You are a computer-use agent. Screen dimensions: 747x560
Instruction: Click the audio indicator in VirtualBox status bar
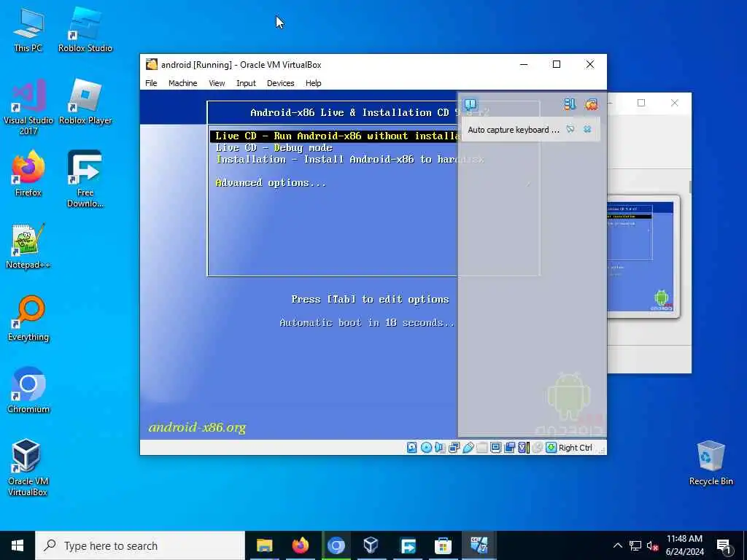tap(440, 448)
